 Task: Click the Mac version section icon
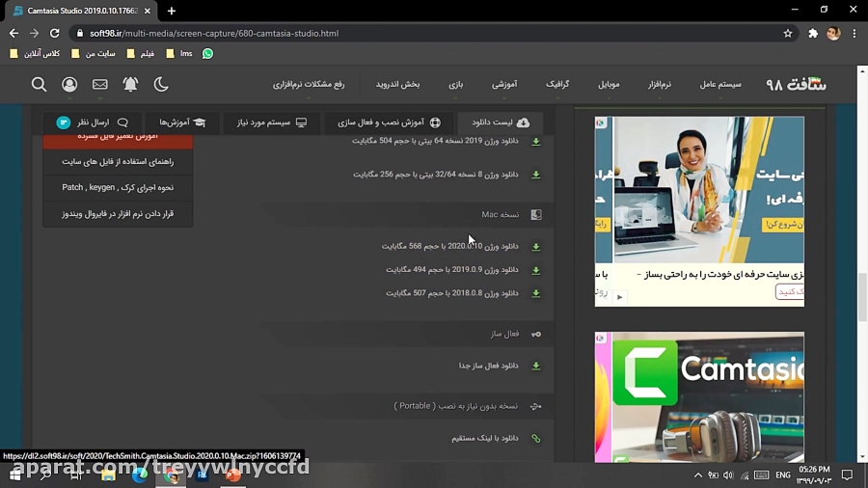(536, 215)
